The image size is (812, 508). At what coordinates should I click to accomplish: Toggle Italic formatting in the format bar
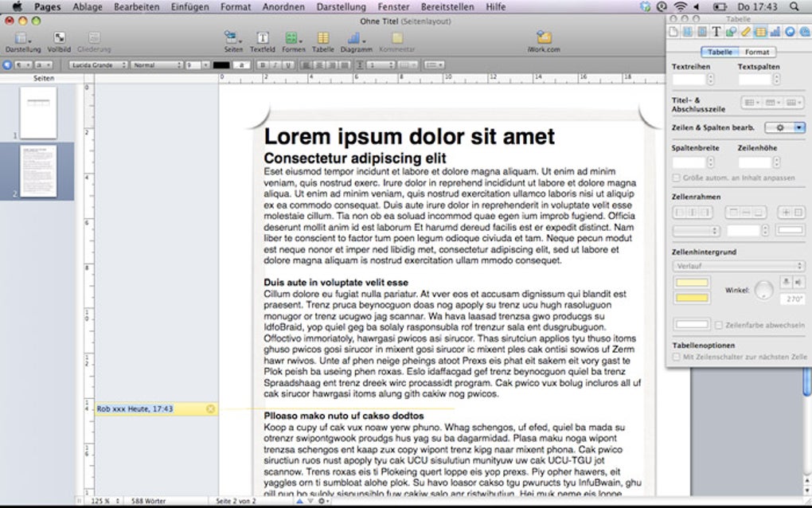(275, 65)
